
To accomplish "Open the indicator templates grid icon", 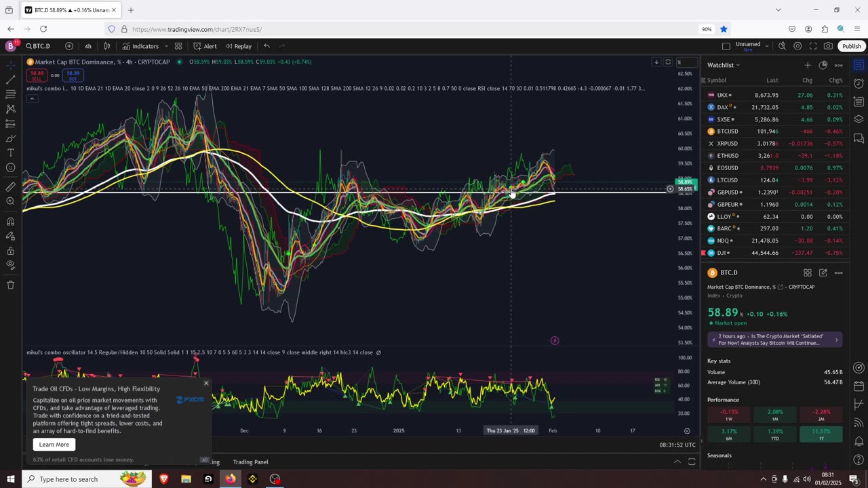I will pos(178,46).
